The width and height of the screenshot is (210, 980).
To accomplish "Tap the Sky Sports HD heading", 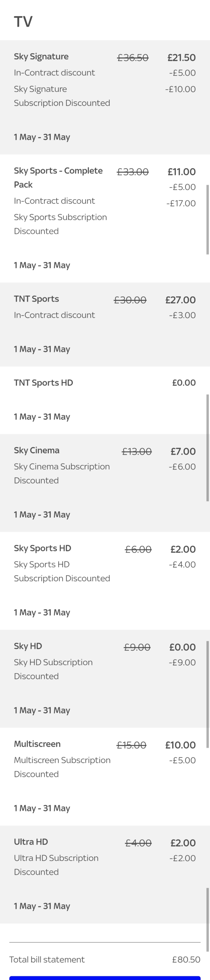I will coord(43,548).
